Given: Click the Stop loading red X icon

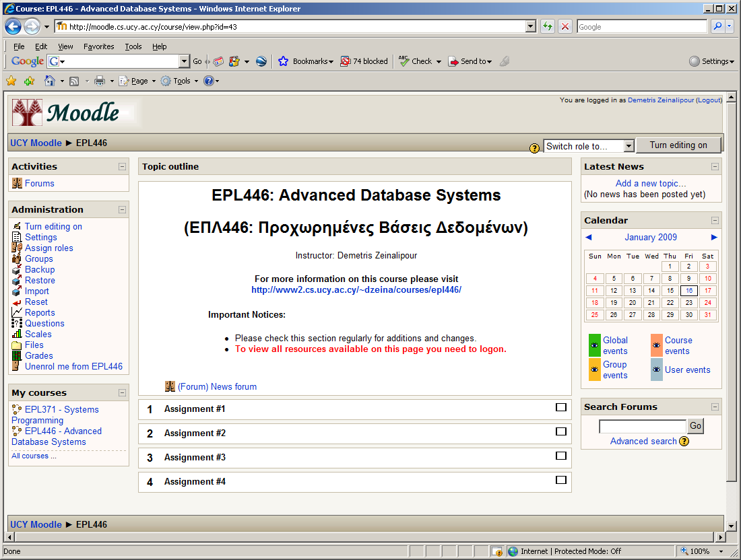Looking at the screenshot, I should (x=565, y=26).
